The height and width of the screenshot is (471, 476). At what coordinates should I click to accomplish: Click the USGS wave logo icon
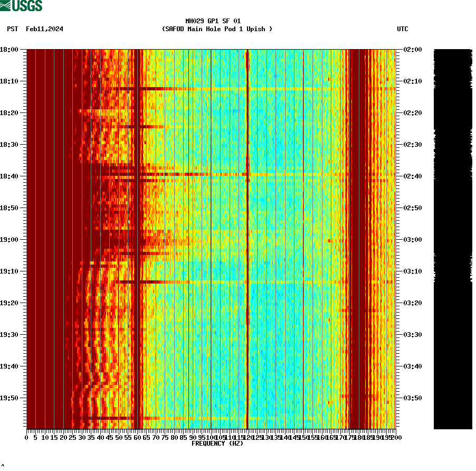(x=5, y=5)
